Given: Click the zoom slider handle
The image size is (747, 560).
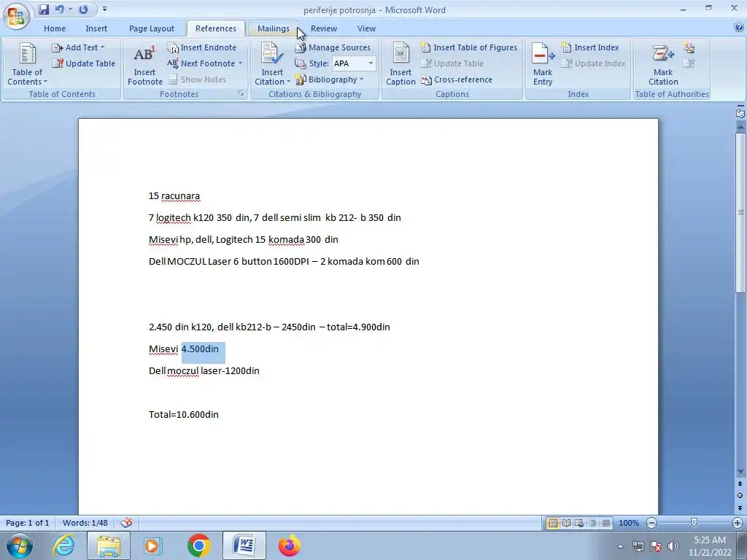Looking at the screenshot, I should [x=694, y=523].
